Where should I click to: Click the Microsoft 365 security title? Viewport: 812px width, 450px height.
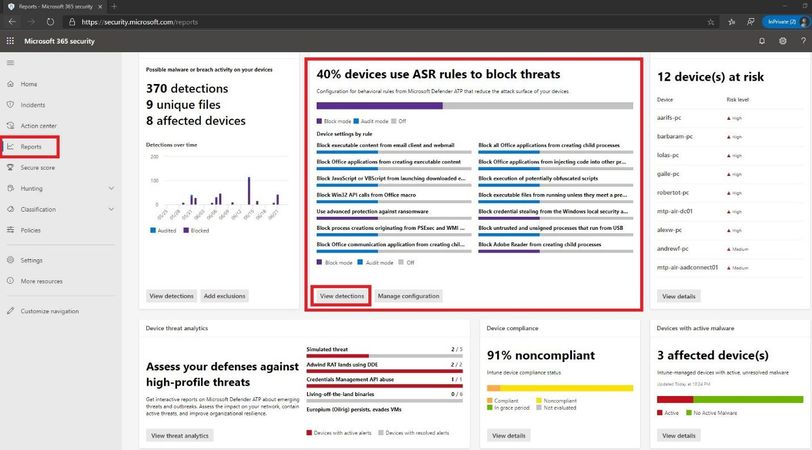pyautogui.click(x=60, y=41)
